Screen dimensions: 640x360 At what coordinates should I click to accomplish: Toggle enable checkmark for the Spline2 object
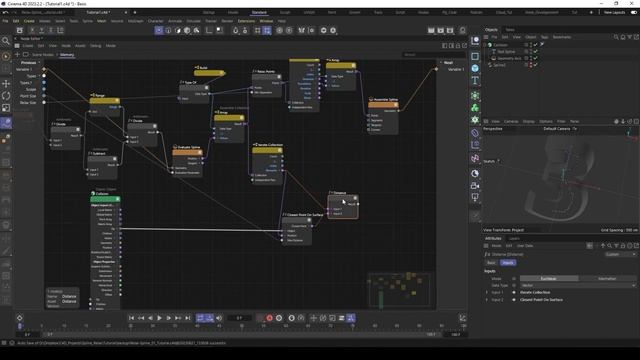(536, 65)
